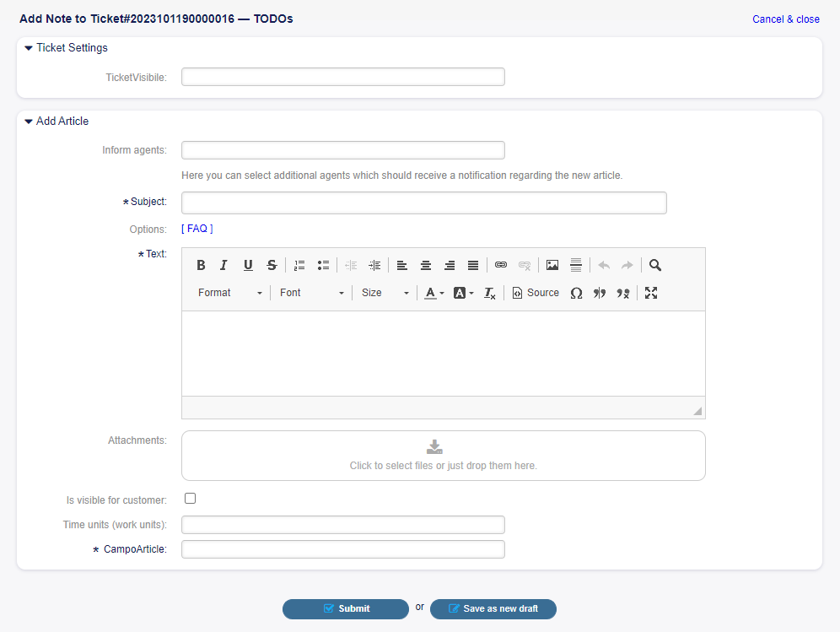
Task: Click the Remove Text Formatting icon
Action: click(x=489, y=293)
